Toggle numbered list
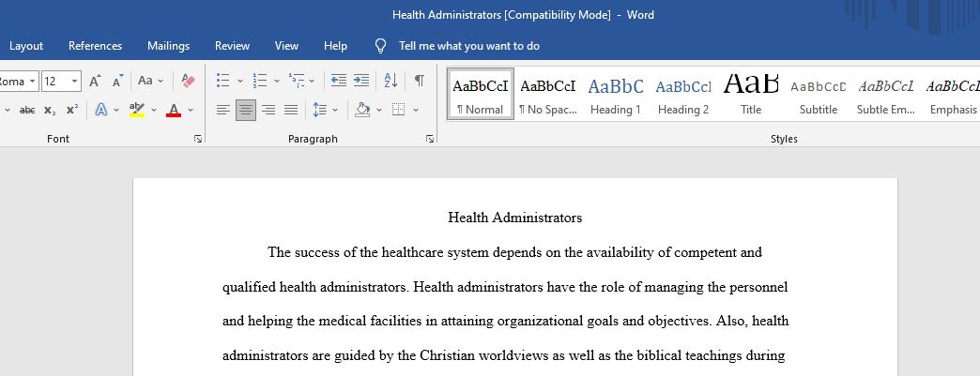The image size is (980, 376). [260, 81]
